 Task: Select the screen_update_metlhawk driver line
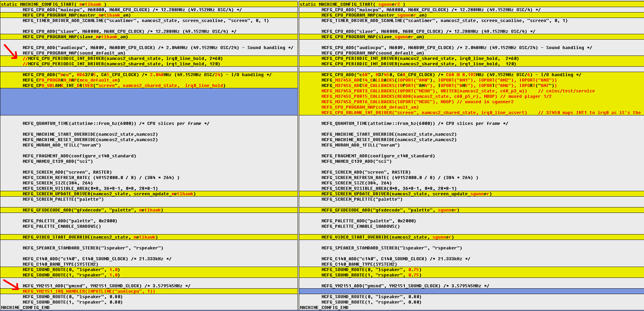click(x=109, y=194)
